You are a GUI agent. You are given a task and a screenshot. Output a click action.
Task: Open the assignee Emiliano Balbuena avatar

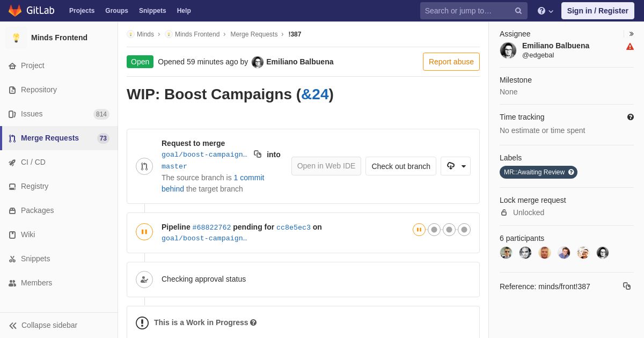coord(508,50)
